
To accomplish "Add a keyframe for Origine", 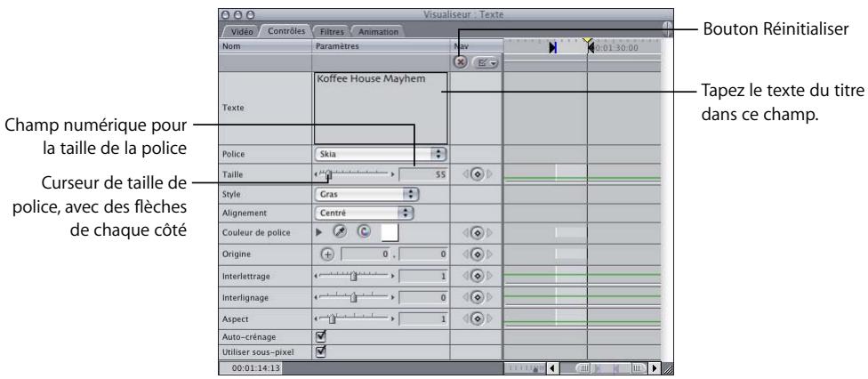I will pos(478,254).
